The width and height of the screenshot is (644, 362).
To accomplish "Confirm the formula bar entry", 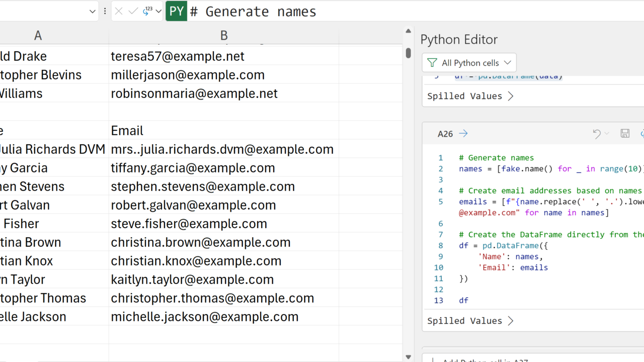I will pos(133,11).
